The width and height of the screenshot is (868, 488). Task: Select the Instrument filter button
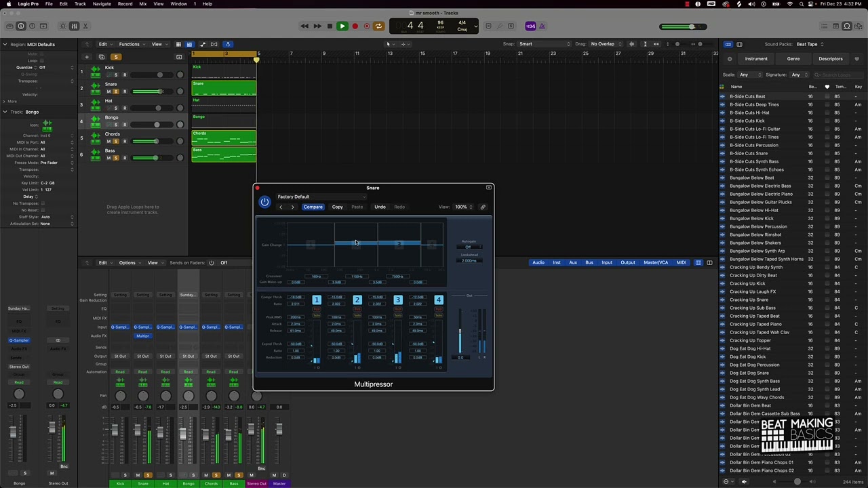click(x=756, y=59)
